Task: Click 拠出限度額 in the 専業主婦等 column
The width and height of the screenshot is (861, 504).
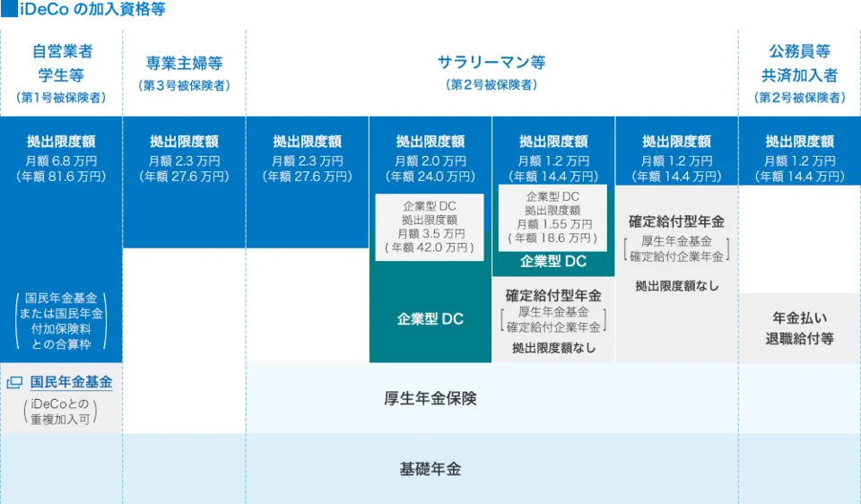Action: tap(185, 142)
